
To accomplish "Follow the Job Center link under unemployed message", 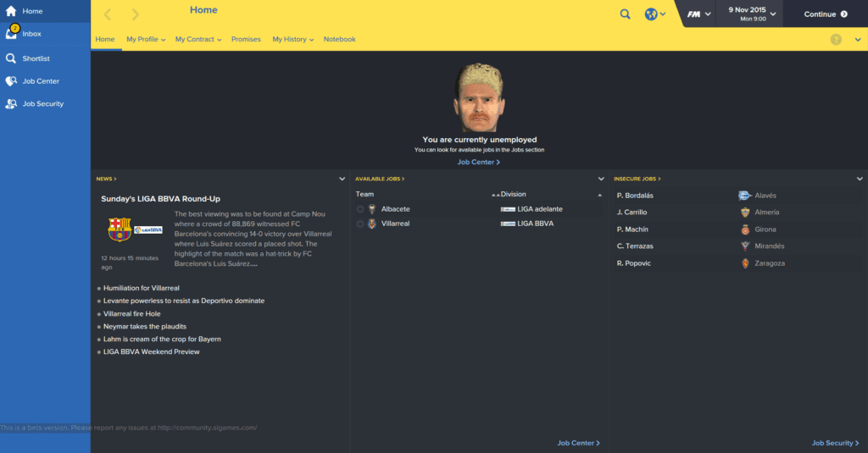I will [x=478, y=162].
